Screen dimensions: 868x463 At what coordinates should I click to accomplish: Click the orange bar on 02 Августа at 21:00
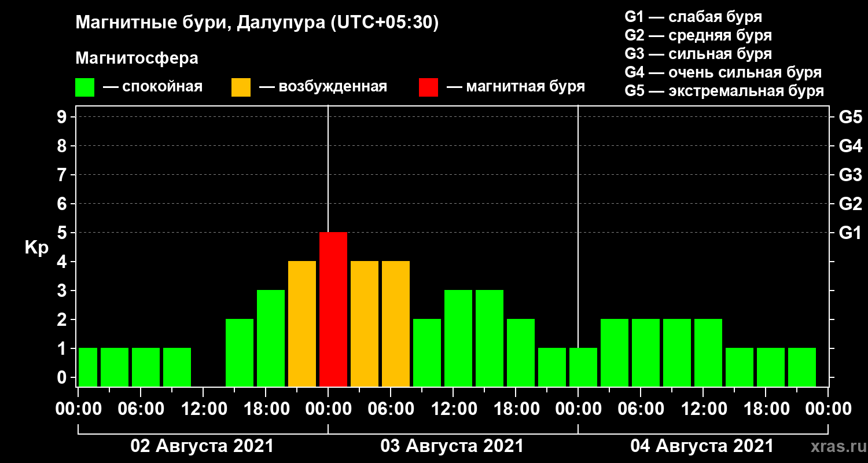302,324
